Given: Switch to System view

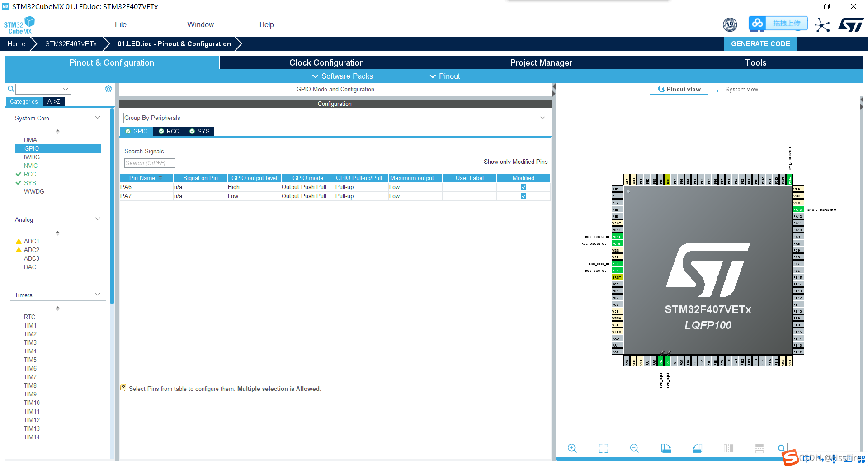Looking at the screenshot, I should pos(737,89).
